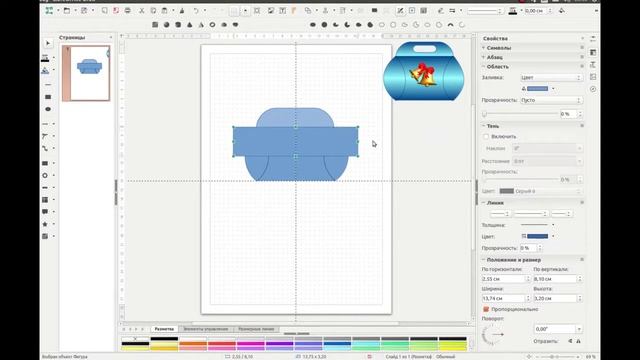Click the flip horizontally icon next to 'Отразить'
This screenshot has width=640, height=360.
tap(578, 341)
